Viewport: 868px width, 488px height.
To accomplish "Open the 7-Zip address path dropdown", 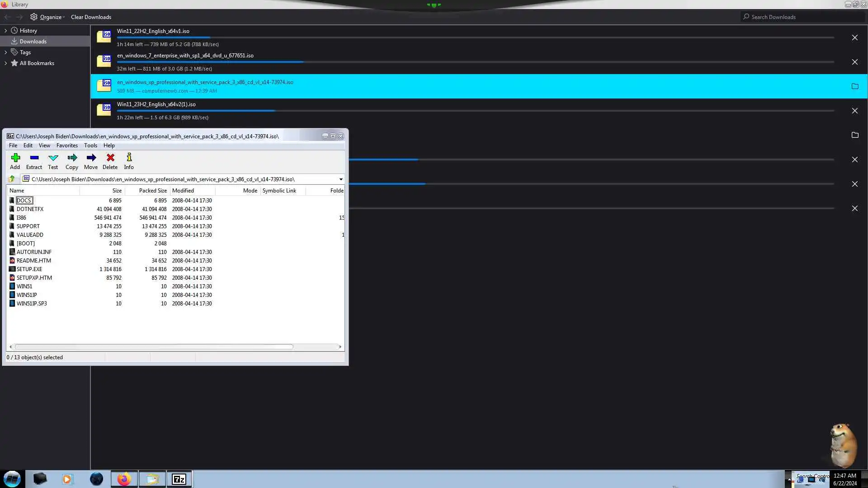I will [341, 179].
